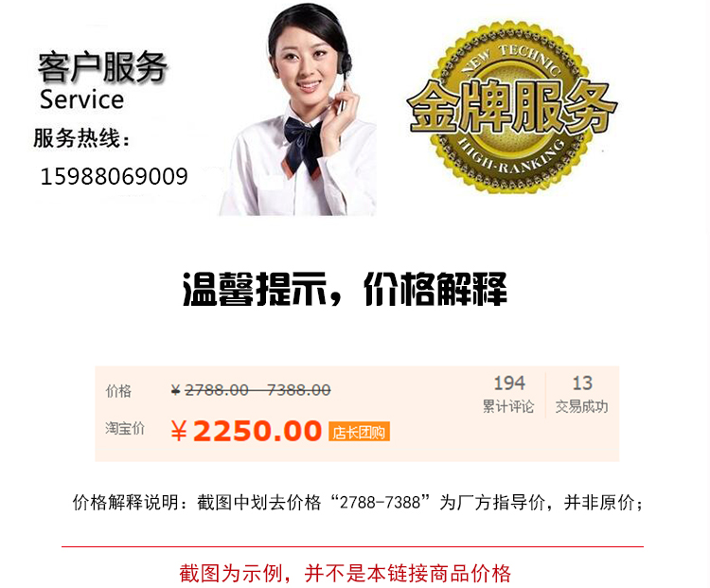Click the red 截图为示例 notice text
The width and height of the screenshot is (710, 588).
tap(345, 573)
